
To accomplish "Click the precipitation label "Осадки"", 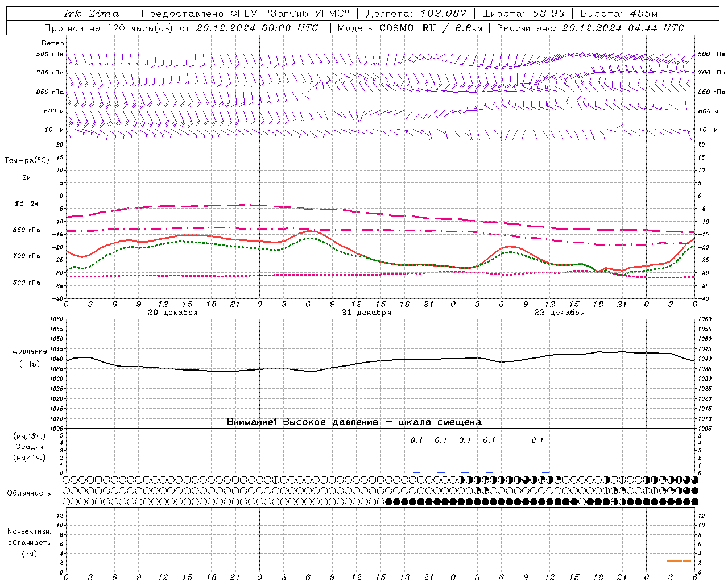I will pyautogui.click(x=30, y=447).
